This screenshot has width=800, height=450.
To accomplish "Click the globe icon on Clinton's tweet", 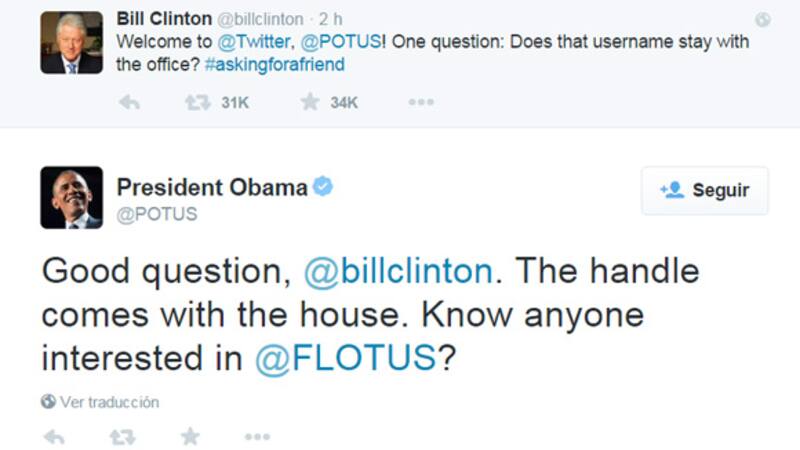I will (763, 20).
